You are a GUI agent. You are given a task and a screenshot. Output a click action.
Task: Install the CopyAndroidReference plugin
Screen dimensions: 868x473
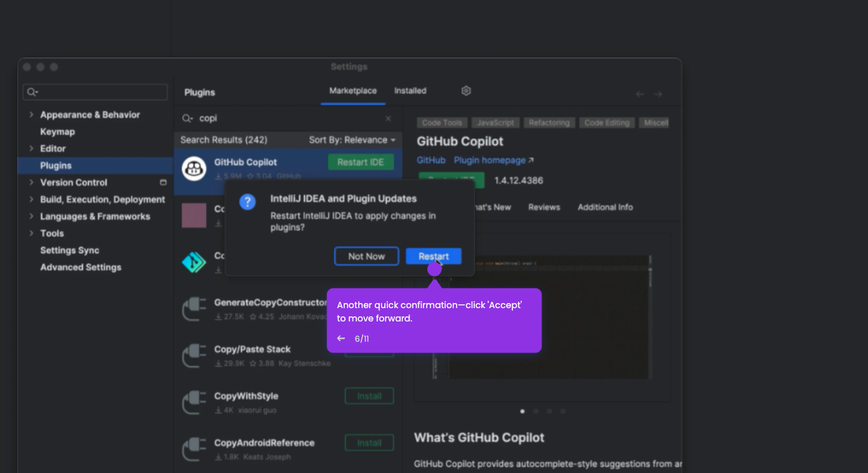coord(369,443)
